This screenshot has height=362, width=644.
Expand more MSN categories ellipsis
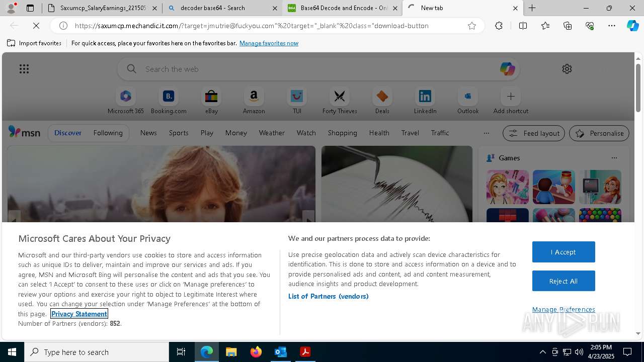click(x=486, y=133)
